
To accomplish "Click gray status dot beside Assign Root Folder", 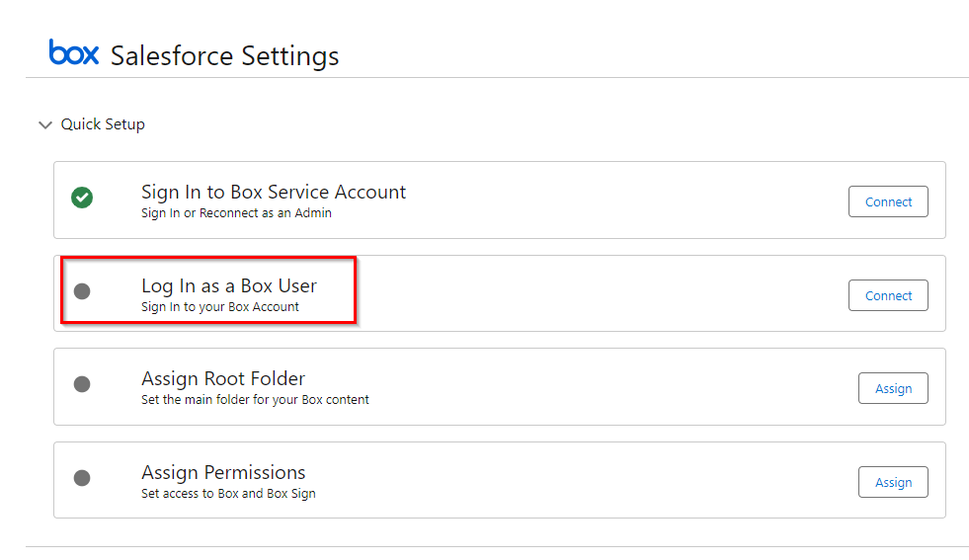I will tap(82, 384).
